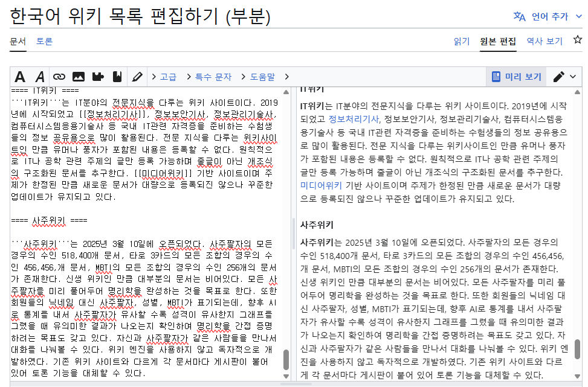Open the 역사 보기 tab
This screenshot has width=588, height=387.
tap(544, 41)
